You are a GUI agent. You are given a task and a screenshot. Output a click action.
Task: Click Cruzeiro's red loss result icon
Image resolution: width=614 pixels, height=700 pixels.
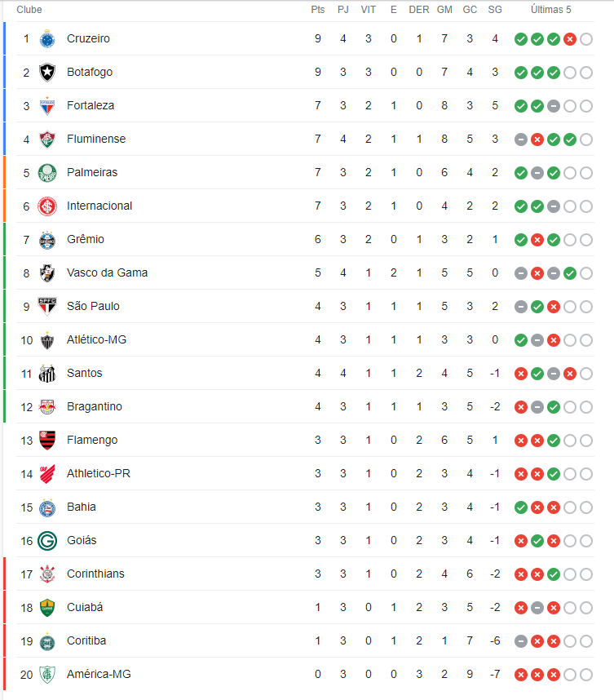coord(570,39)
